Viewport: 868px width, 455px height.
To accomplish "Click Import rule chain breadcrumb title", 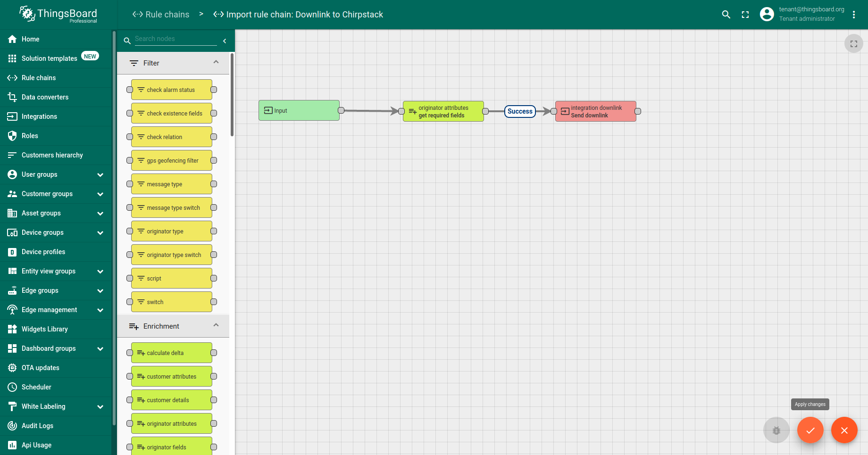I will point(298,15).
